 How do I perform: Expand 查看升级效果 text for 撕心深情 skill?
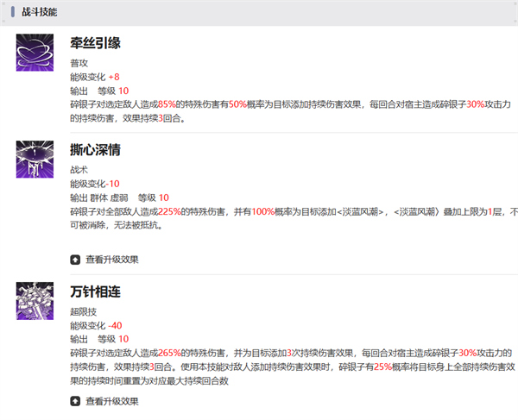111,259
